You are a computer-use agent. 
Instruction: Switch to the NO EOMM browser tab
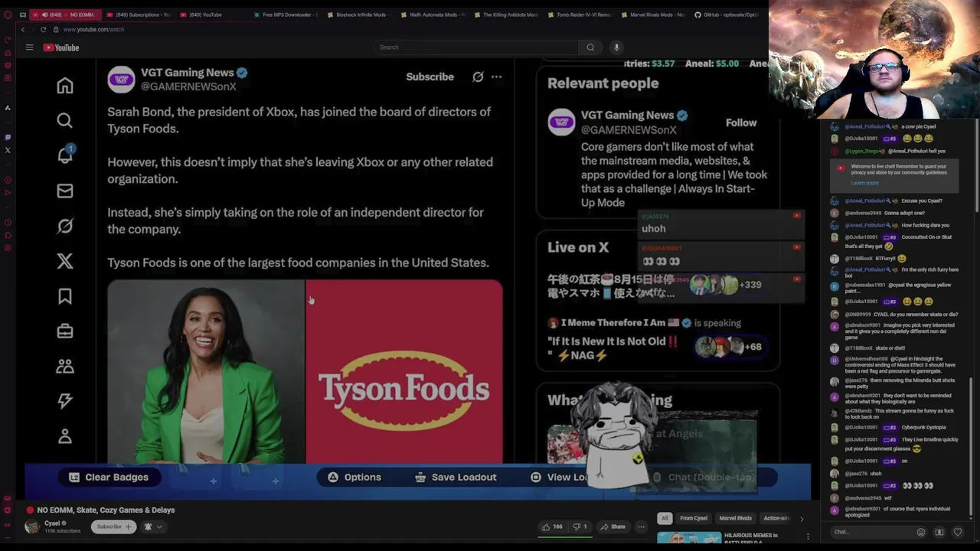pos(67,15)
